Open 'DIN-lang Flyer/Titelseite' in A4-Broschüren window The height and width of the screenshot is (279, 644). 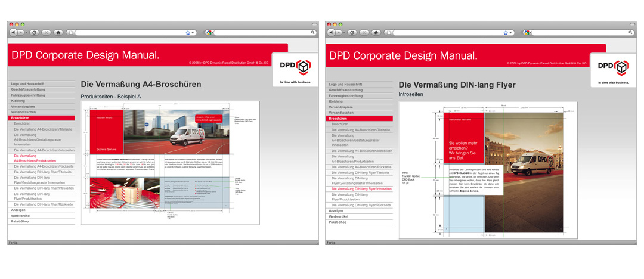(x=42, y=172)
